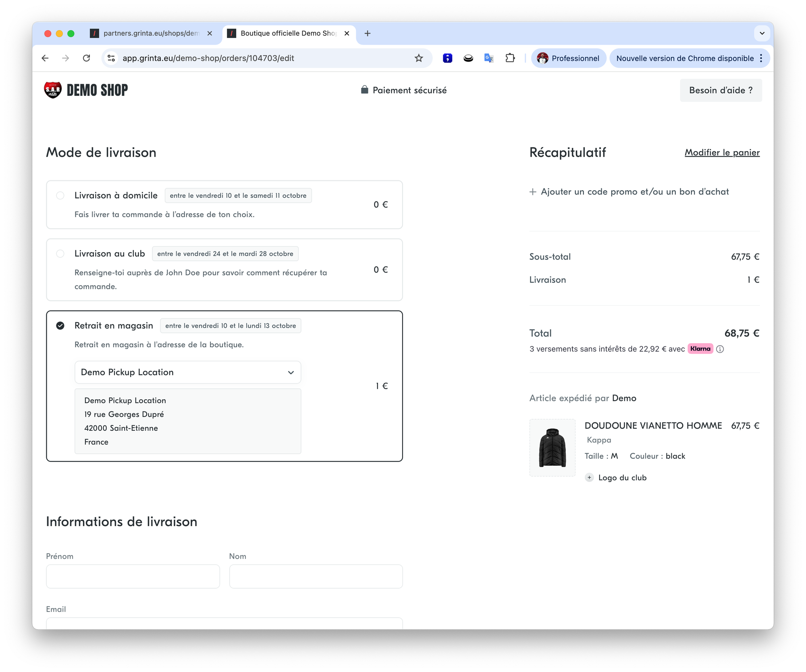Screen dimensions: 806x672
Task: Click the Klarna info circle icon
Action: click(720, 349)
